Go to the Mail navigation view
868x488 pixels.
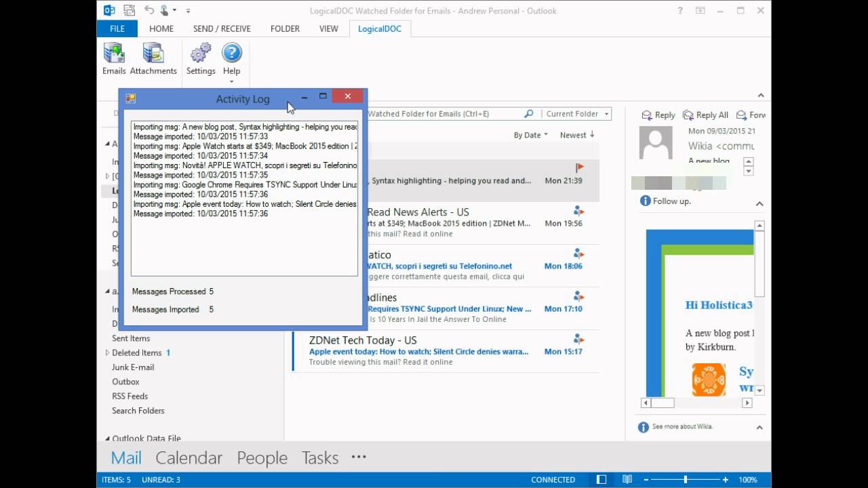pyautogui.click(x=126, y=457)
